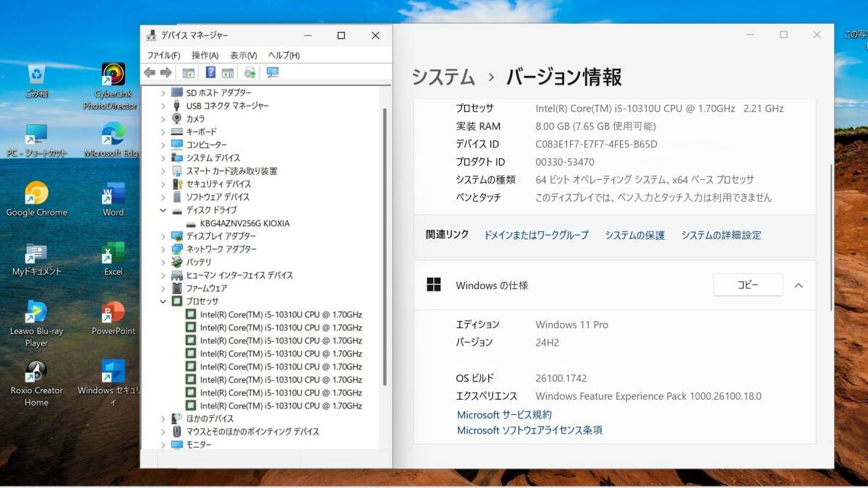868x488 pixels.
Task: Expand the ディスプレイ アダプター node
Action: [x=163, y=236]
